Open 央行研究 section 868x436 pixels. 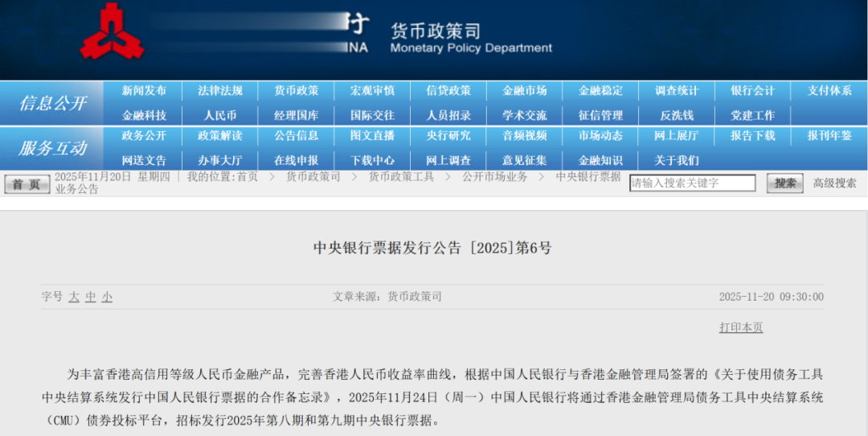[x=448, y=136]
